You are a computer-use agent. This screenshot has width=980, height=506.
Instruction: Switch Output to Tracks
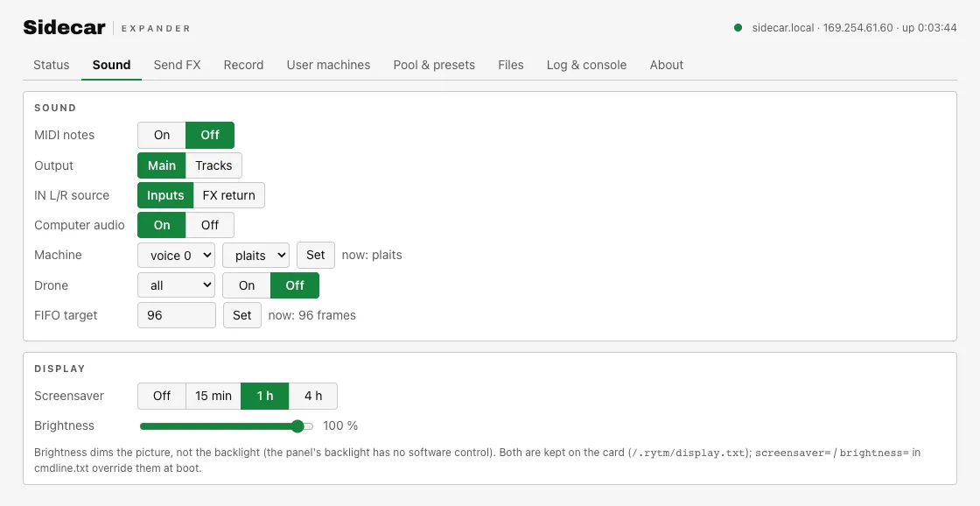tap(213, 165)
